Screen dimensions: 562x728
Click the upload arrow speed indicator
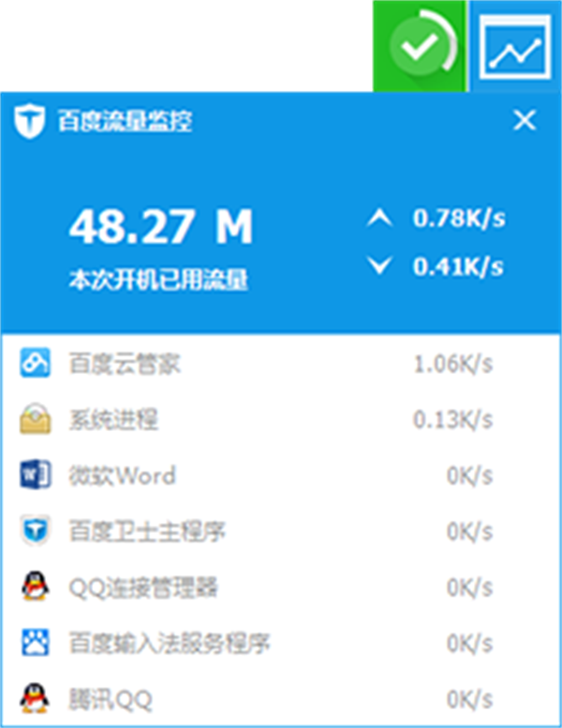(x=379, y=217)
